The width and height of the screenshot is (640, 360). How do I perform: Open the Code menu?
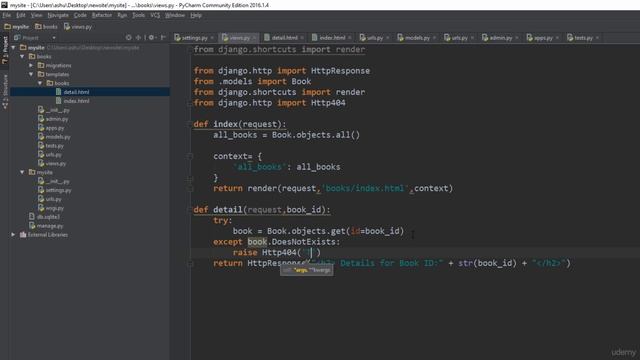80,16
